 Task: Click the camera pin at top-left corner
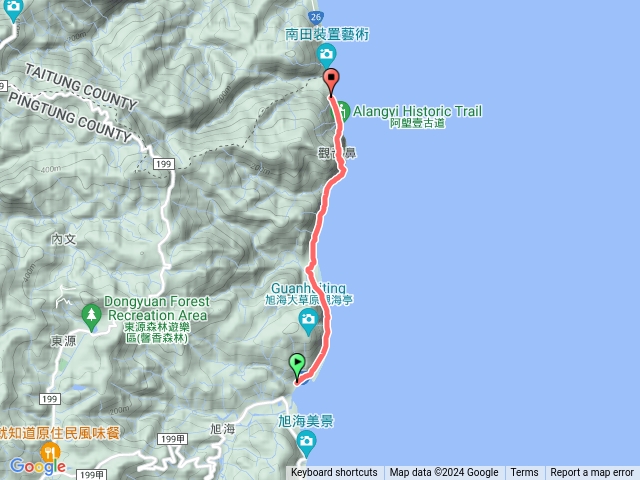[x=13, y=10]
